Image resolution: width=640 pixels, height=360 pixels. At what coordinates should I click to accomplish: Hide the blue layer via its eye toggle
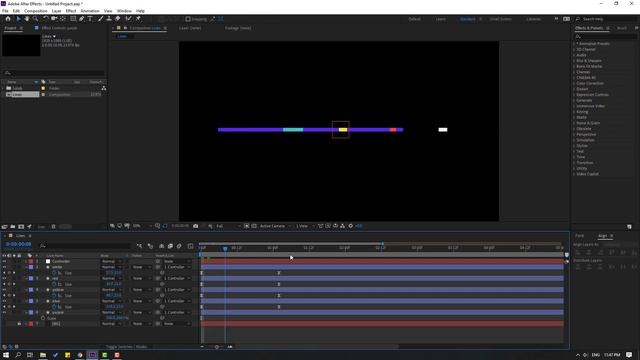tap(4, 301)
